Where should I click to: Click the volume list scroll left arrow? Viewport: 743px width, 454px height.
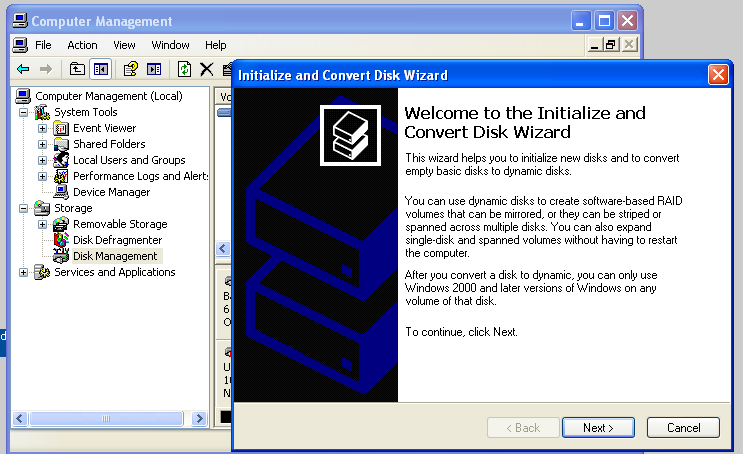223,248
